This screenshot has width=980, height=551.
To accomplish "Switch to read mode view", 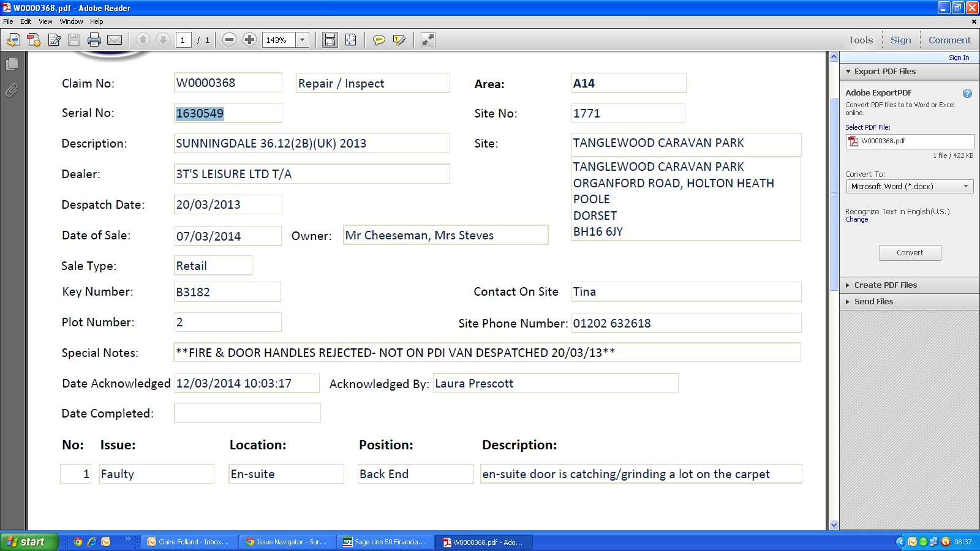I will pos(428,40).
